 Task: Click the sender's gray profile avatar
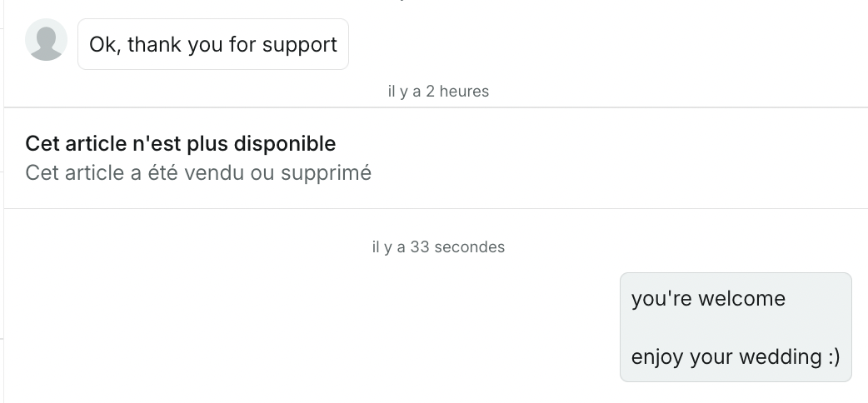pyautogui.click(x=47, y=40)
